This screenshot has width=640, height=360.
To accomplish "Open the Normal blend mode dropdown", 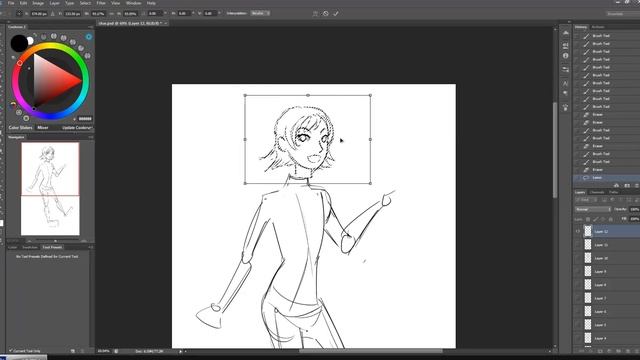I will [x=593, y=209].
